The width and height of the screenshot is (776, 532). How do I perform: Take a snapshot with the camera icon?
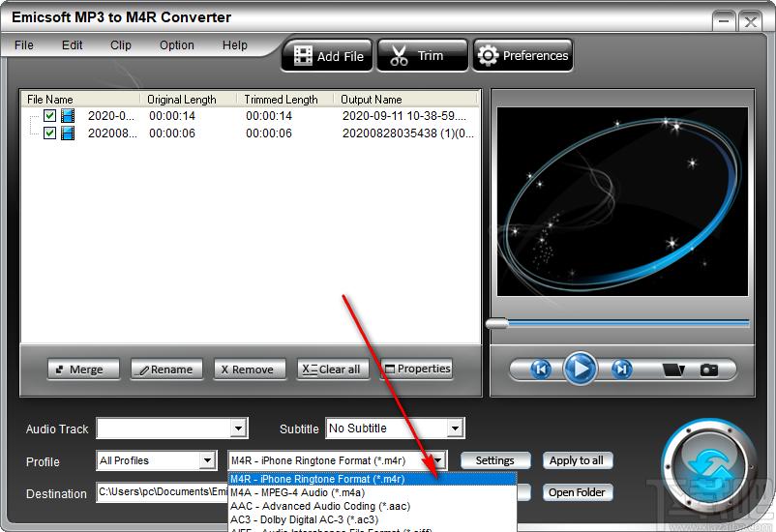point(708,369)
